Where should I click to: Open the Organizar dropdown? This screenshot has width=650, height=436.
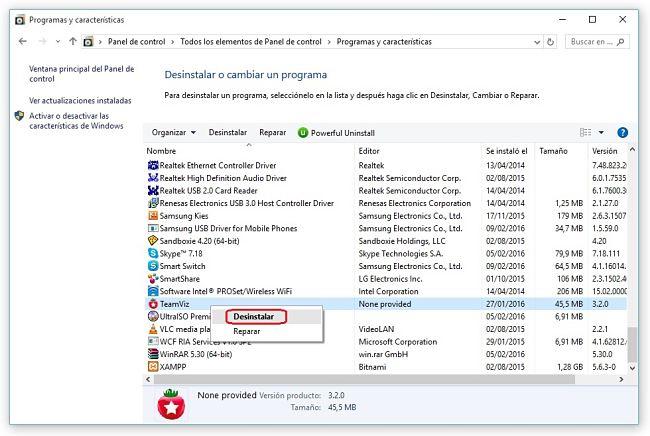click(x=174, y=133)
